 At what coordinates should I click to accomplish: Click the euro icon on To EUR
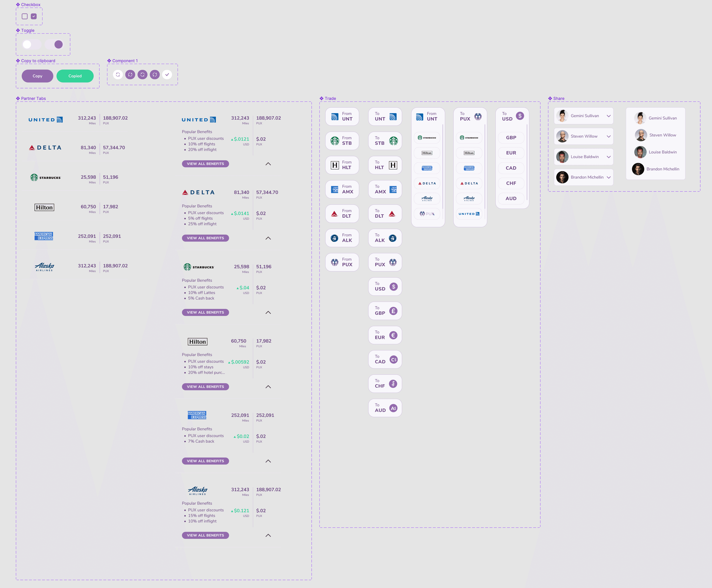tap(393, 335)
